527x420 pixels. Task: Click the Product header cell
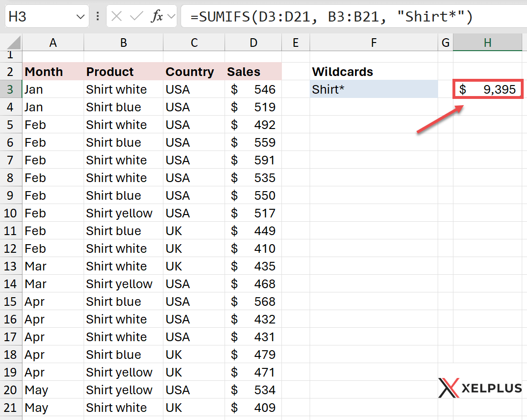[x=123, y=72]
